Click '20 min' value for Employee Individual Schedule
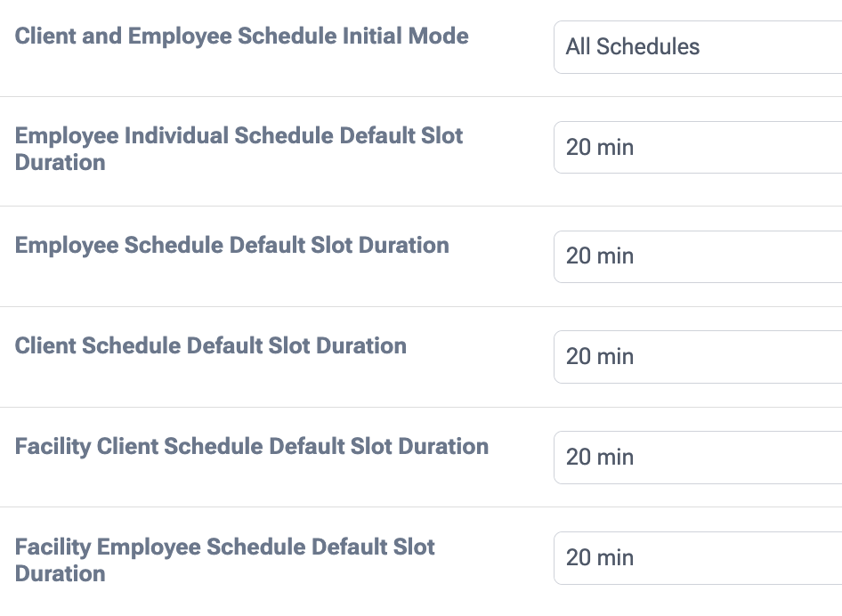 (600, 148)
